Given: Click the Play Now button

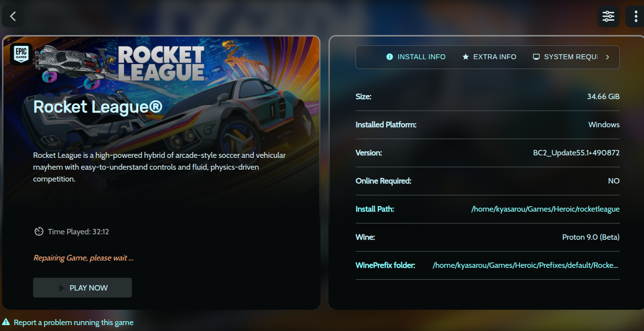Looking at the screenshot, I should point(82,288).
